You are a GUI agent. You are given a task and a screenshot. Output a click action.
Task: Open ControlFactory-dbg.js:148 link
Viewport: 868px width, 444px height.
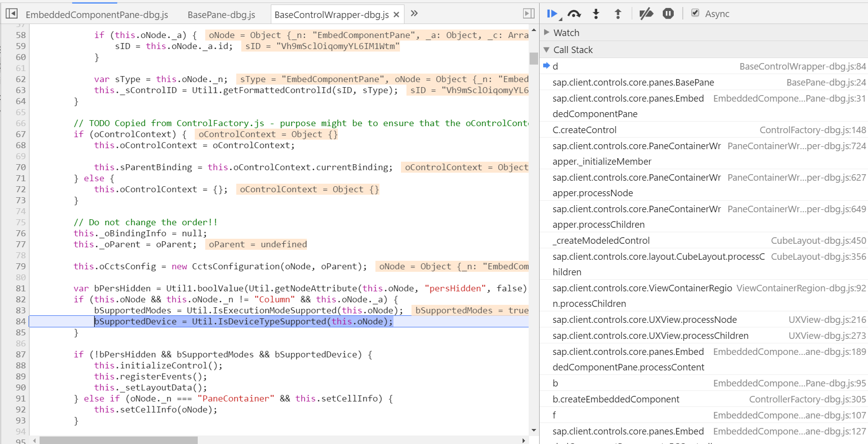click(812, 130)
